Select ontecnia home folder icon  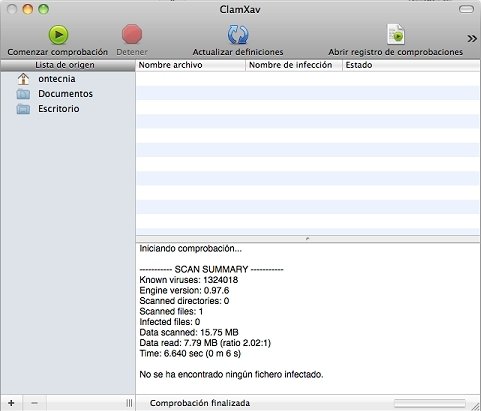coord(23,79)
